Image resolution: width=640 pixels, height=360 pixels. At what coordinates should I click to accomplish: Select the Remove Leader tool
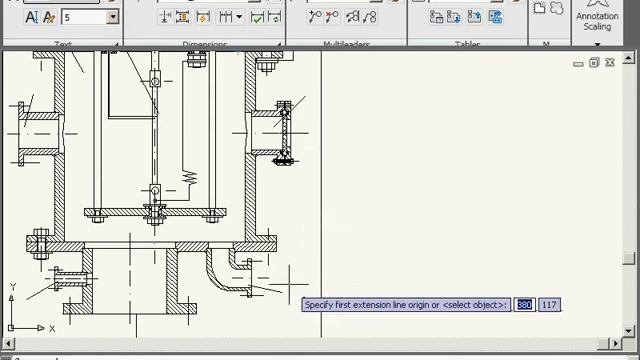tap(332, 17)
